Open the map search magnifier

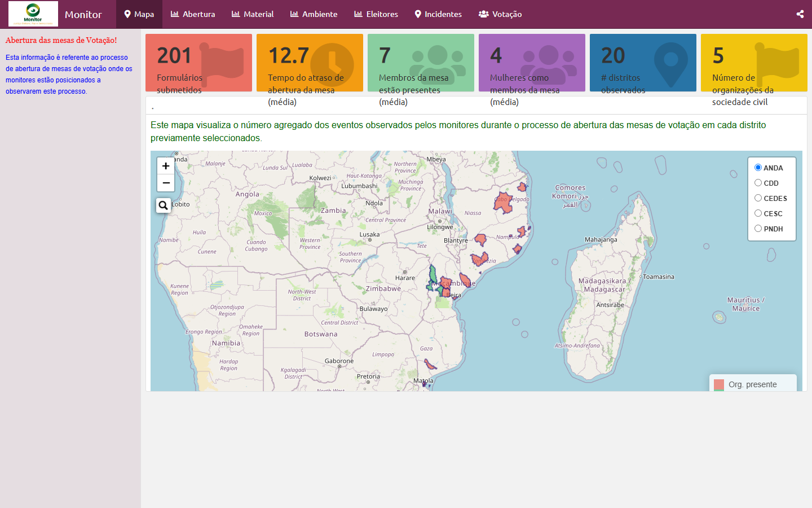coord(164,205)
